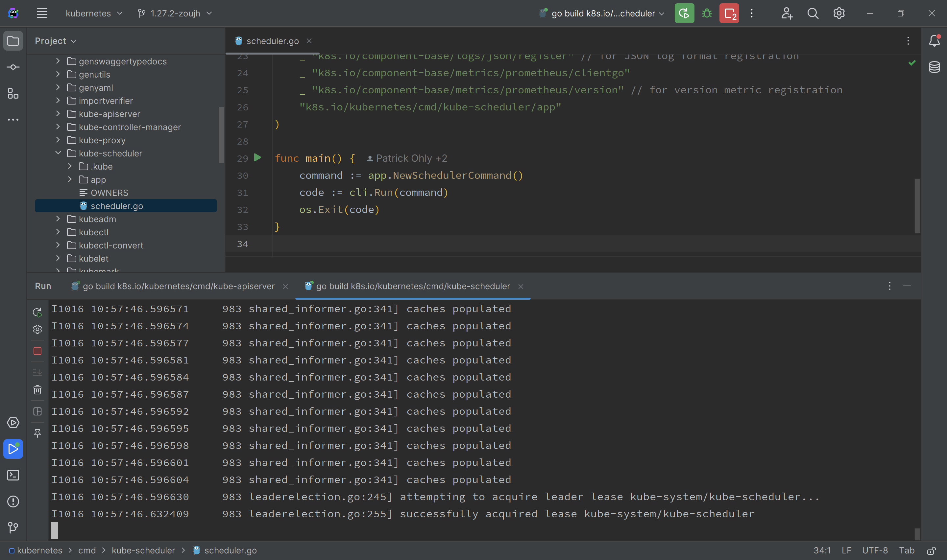Stop the running processes with red stop button
The image size is (947, 560).
pyautogui.click(x=729, y=13)
